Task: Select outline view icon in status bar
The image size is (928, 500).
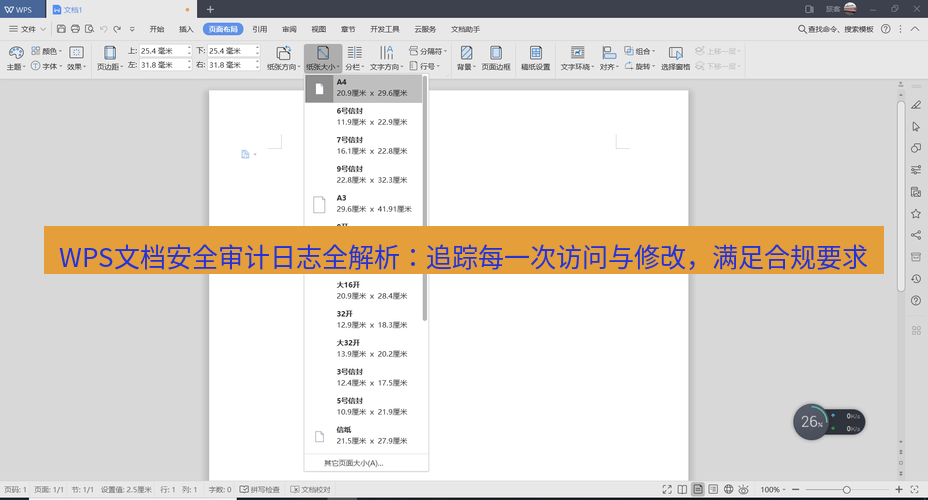Action: pos(713,489)
